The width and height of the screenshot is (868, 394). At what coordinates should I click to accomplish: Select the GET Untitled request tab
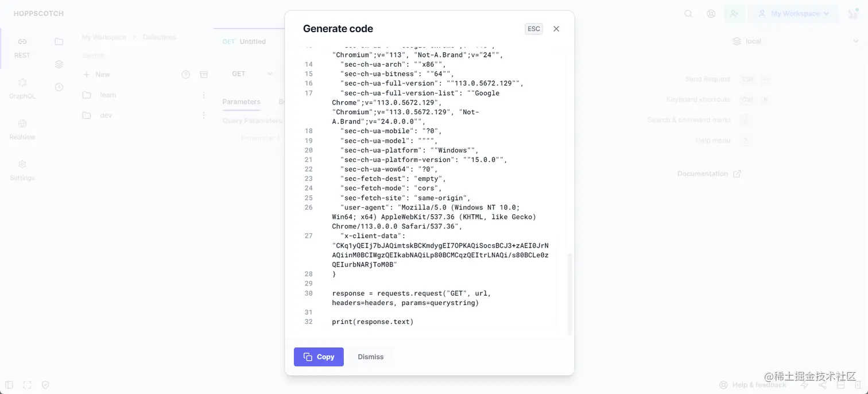[x=245, y=41]
